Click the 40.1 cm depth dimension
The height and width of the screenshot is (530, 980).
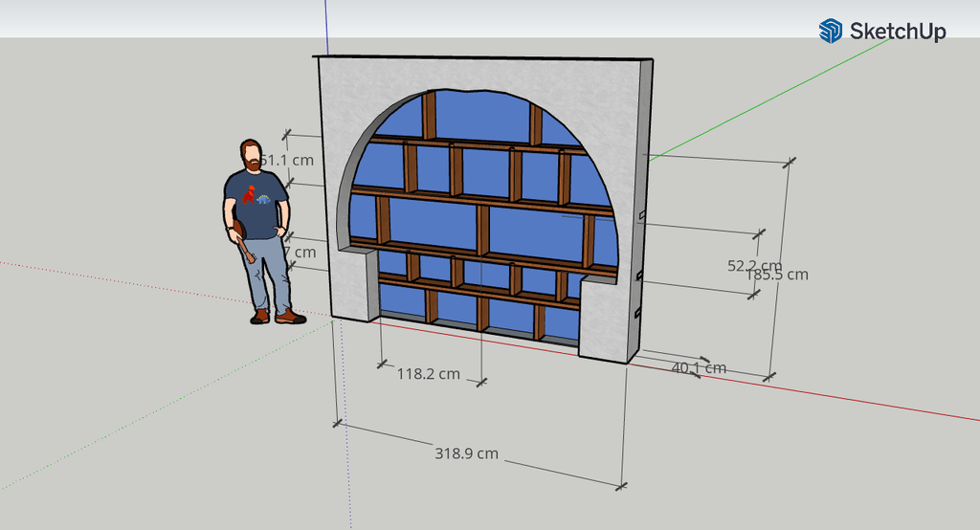tap(698, 367)
